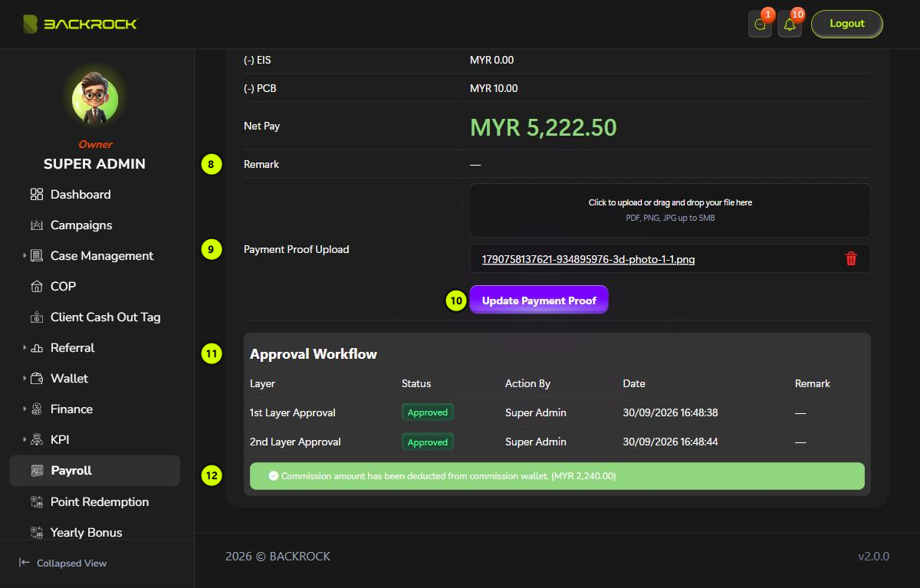
Task: Click Super Admin in 2nd Layer Approval row
Action: pos(536,442)
